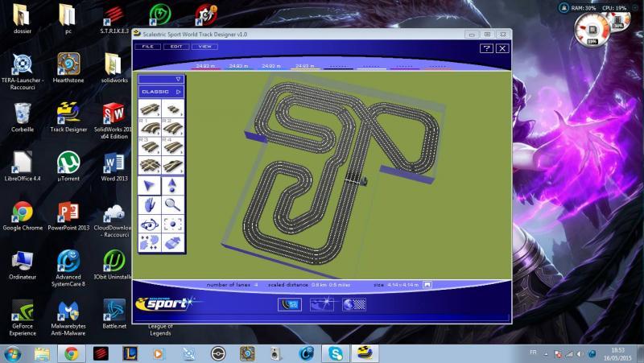Switch to the globe race mode button
The height and width of the screenshot is (363, 644).
(x=353, y=303)
